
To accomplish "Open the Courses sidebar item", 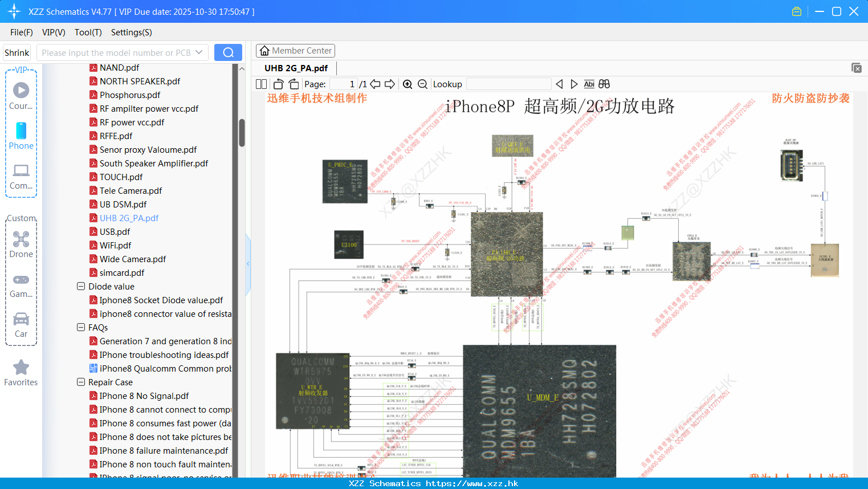I will (21, 96).
